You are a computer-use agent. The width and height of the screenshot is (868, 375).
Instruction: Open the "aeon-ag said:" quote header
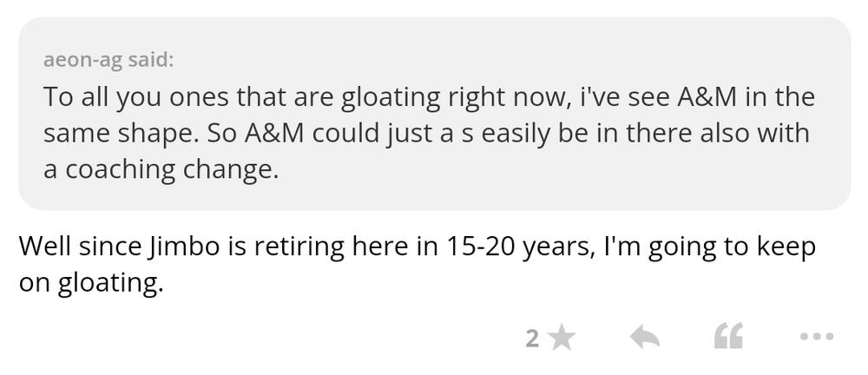click(108, 61)
